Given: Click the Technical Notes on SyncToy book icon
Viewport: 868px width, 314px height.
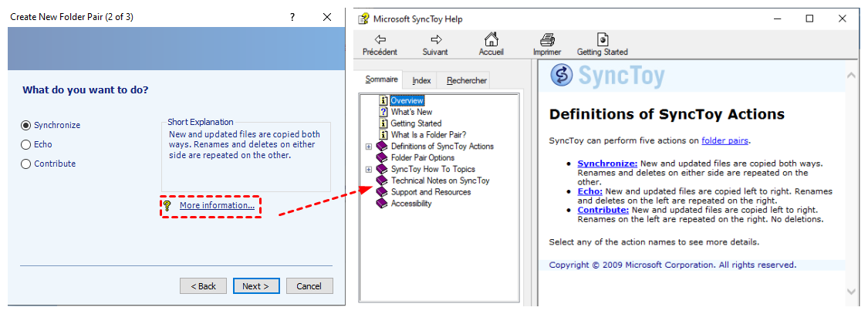Looking at the screenshot, I should [382, 181].
